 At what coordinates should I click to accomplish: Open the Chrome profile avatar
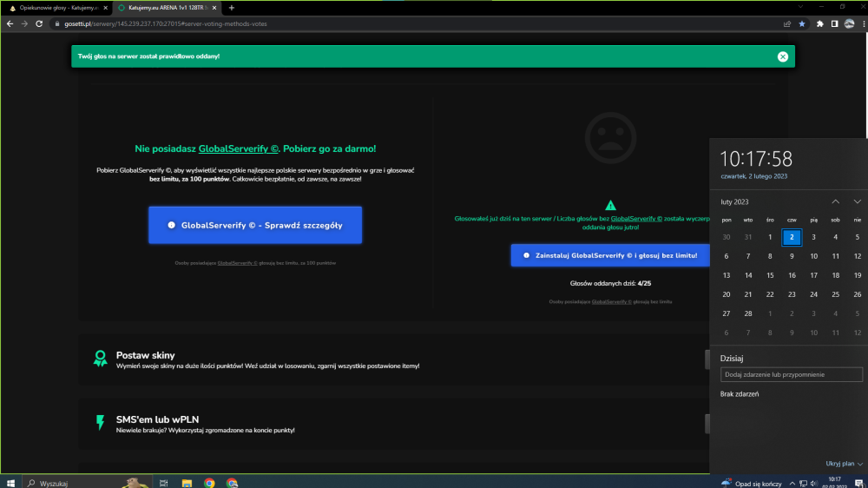tap(849, 23)
